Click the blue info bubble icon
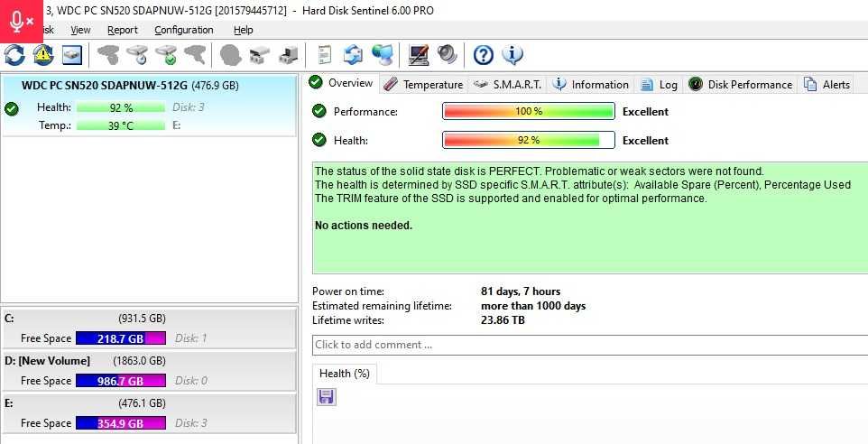Image resolution: width=868 pixels, height=444 pixels. (512, 55)
